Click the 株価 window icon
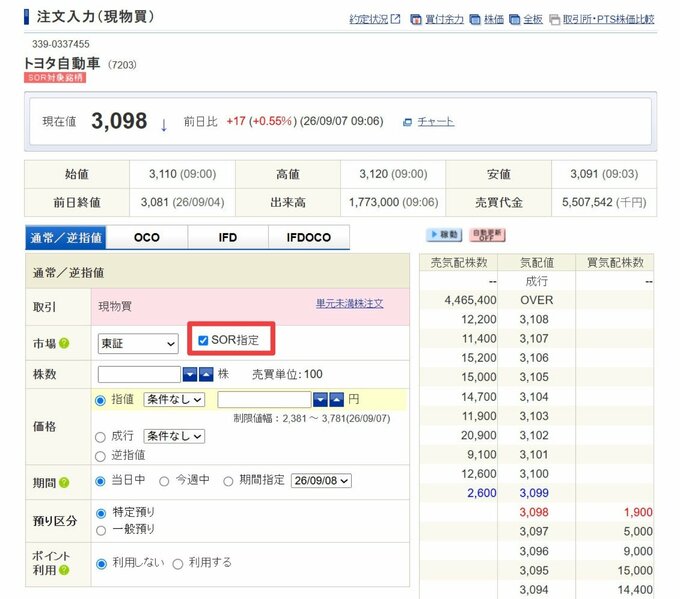 475,20
